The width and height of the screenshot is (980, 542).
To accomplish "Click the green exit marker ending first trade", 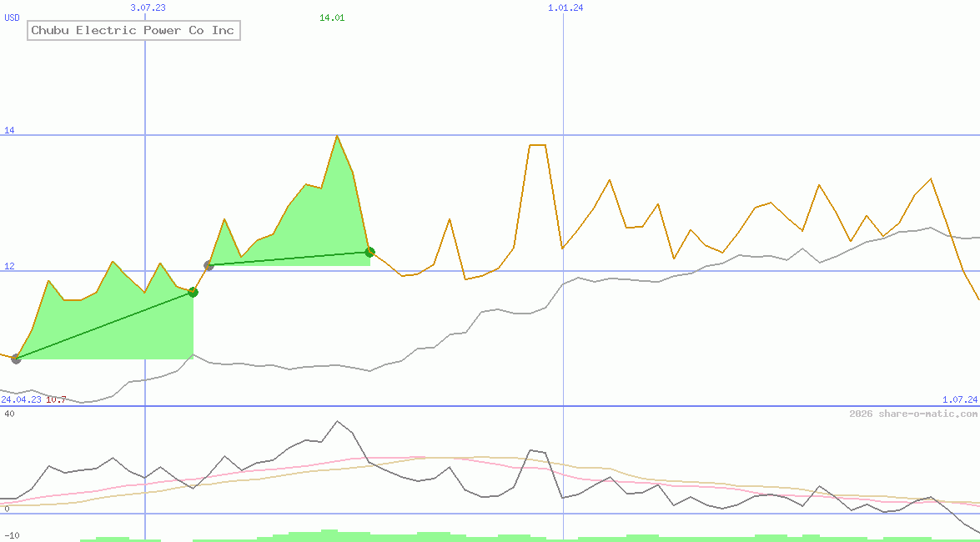I will click(x=193, y=292).
